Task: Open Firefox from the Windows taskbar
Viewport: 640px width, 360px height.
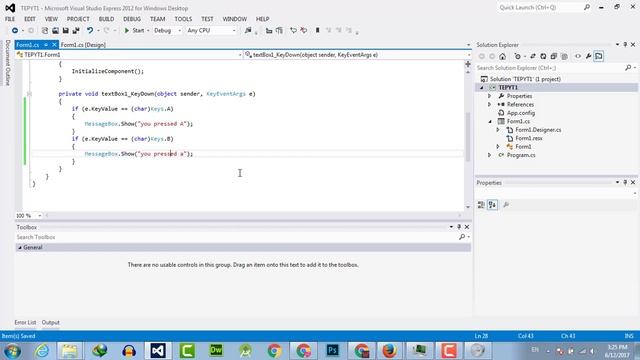Action: pyautogui.click(x=390, y=350)
